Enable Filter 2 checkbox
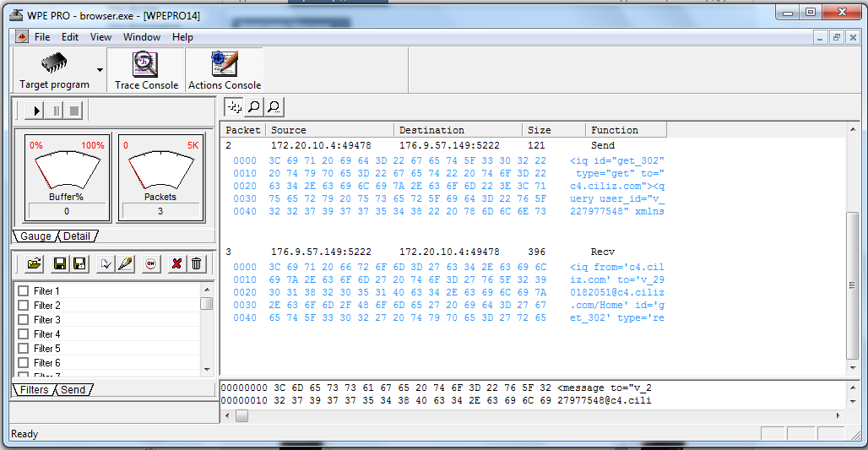 [x=24, y=306]
